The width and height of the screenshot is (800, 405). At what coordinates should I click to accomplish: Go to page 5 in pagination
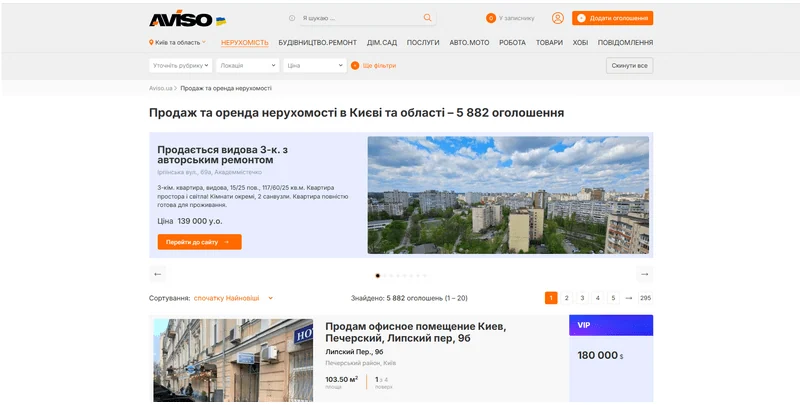coord(613,298)
